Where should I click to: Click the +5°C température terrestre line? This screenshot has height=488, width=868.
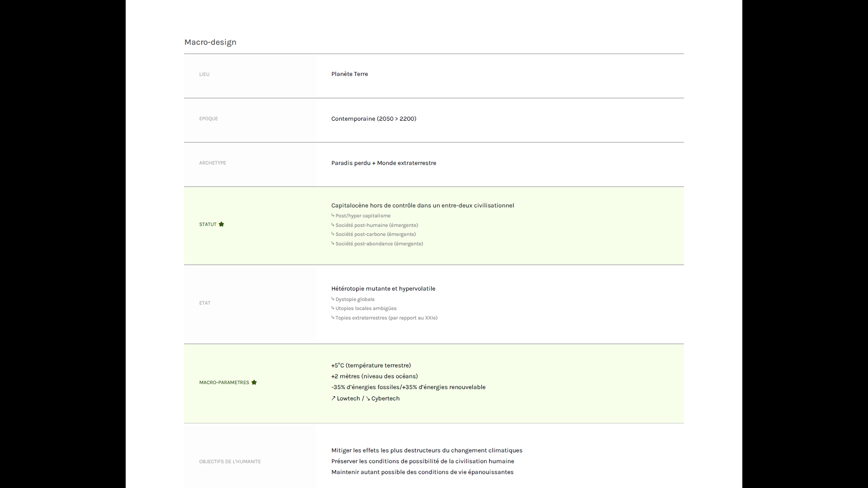(371, 365)
